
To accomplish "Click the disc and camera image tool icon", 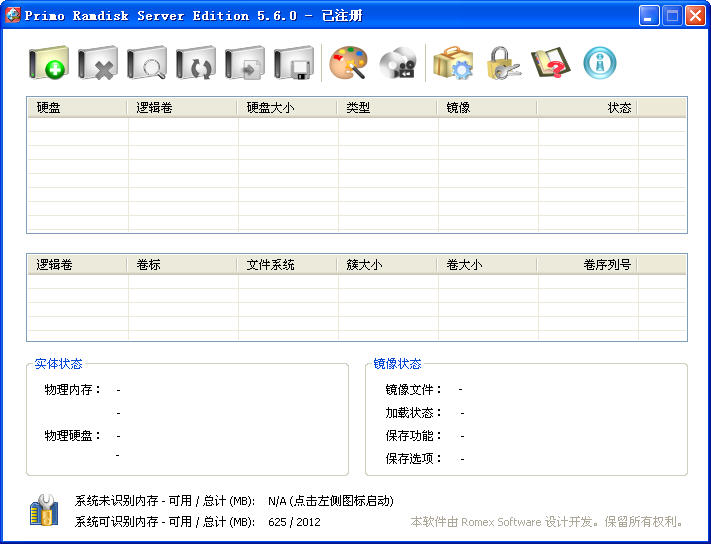I will 398,64.
